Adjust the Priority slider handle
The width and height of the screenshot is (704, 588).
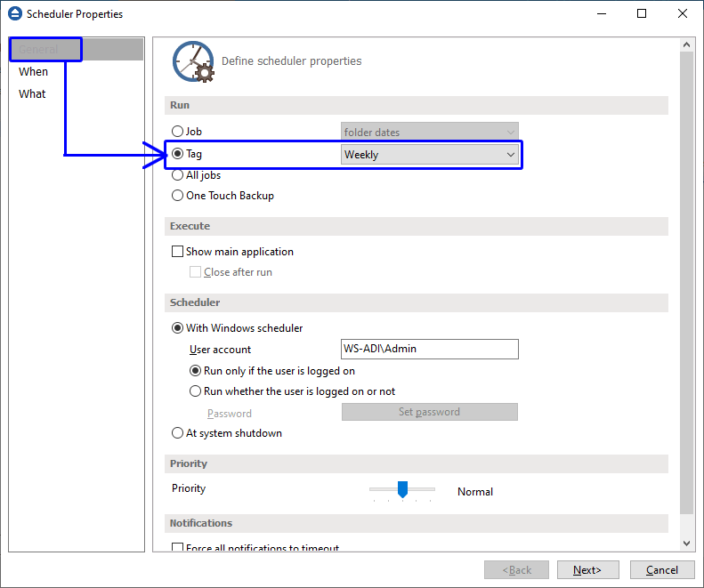[x=403, y=489]
